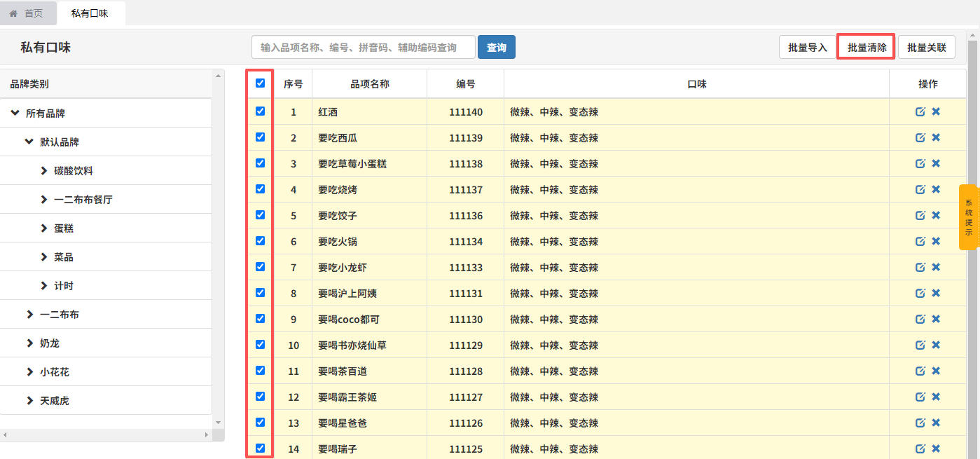Edit flavors for 要吃烧烤 row

[x=920, y=189]
